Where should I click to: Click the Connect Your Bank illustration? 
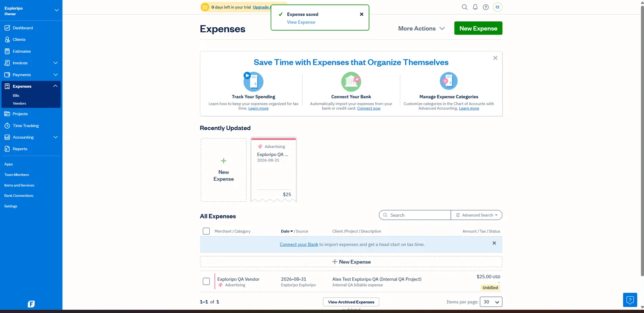click(351, 82)
